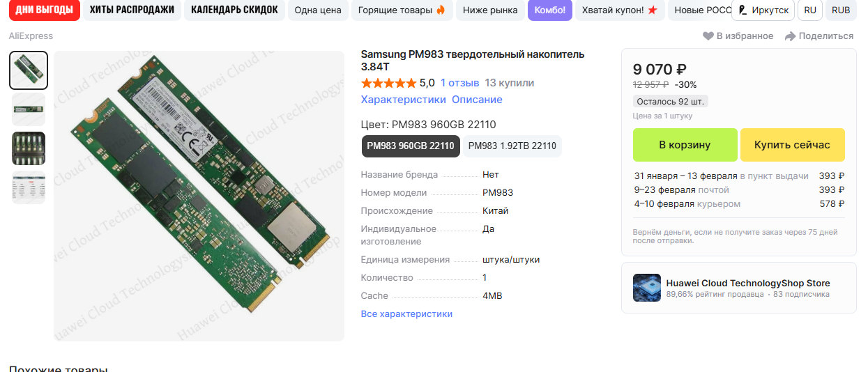868x372 pixels.
Task: Jump to the Описание section link
Action: [477, 100]
